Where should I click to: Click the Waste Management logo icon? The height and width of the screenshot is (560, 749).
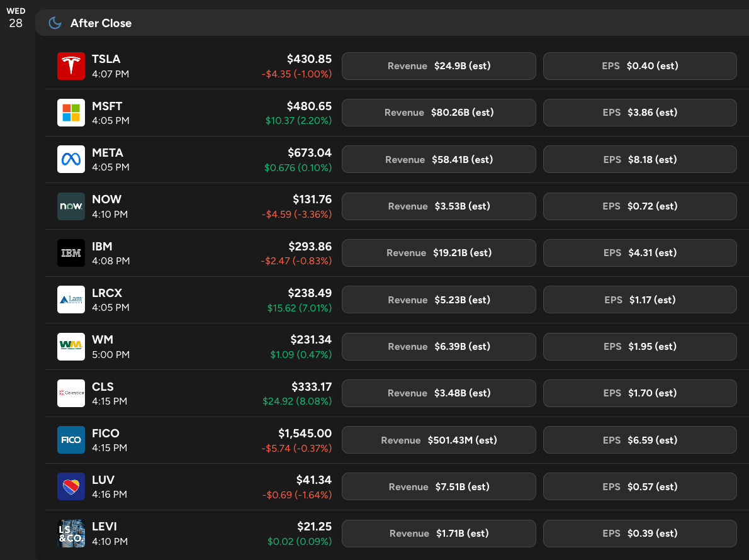tap(71, 347)
